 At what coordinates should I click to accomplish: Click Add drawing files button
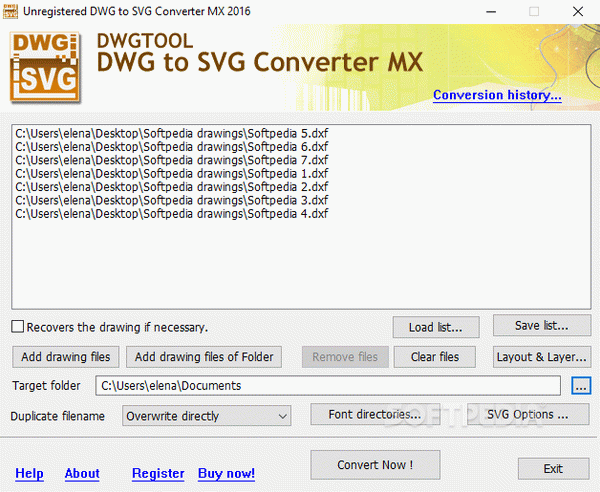66,357
